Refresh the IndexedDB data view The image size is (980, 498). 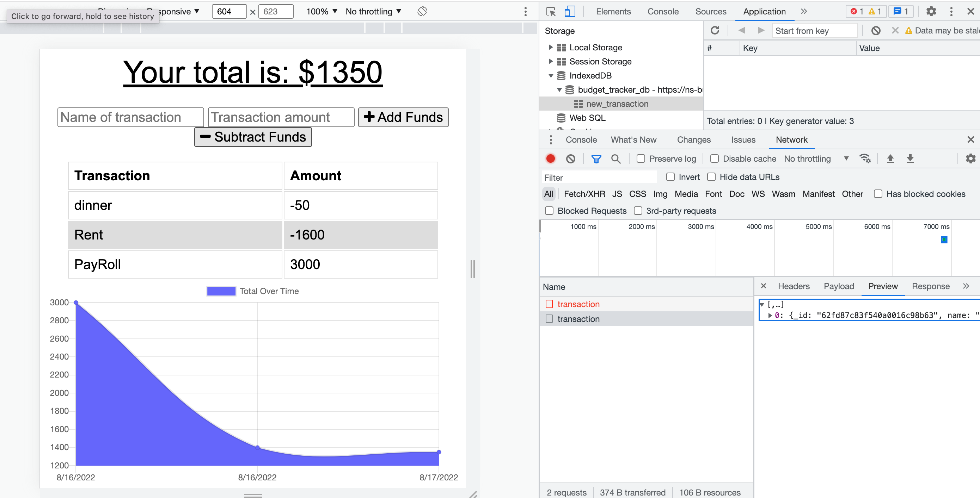click(715, 30)
